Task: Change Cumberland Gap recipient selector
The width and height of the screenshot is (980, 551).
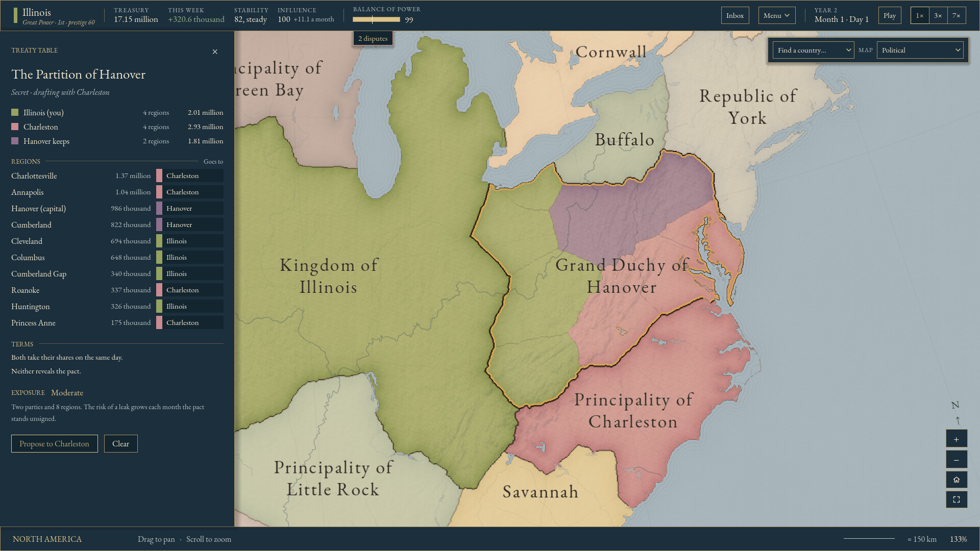Action: (190, 273)
